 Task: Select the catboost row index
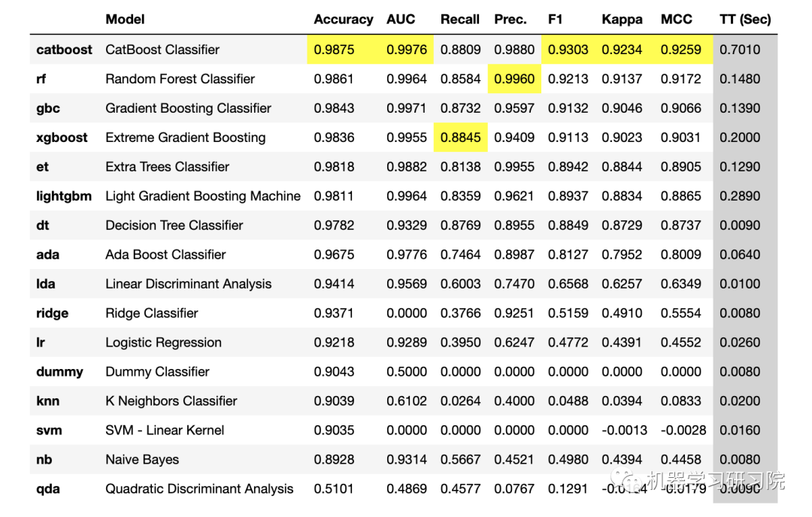64,50
